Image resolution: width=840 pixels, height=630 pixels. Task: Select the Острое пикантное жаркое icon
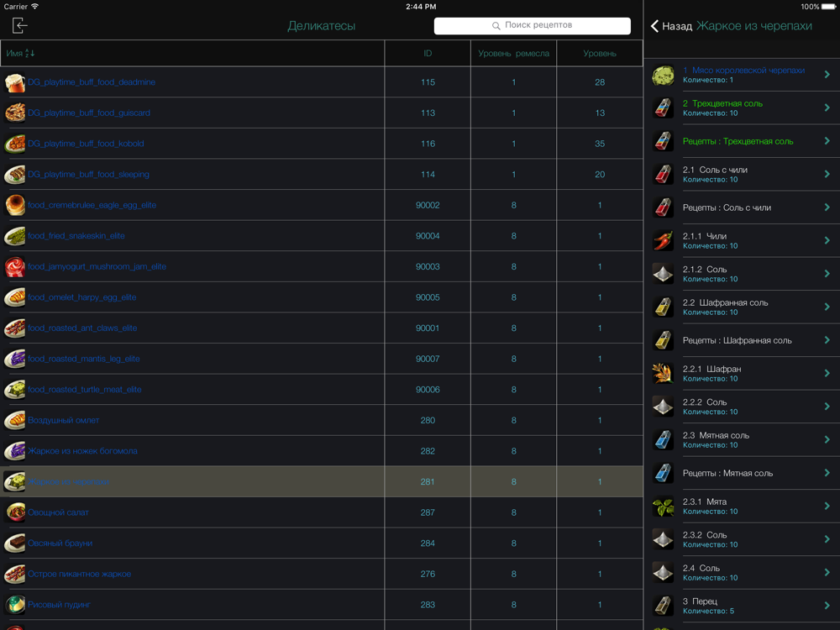pos(15,574)
